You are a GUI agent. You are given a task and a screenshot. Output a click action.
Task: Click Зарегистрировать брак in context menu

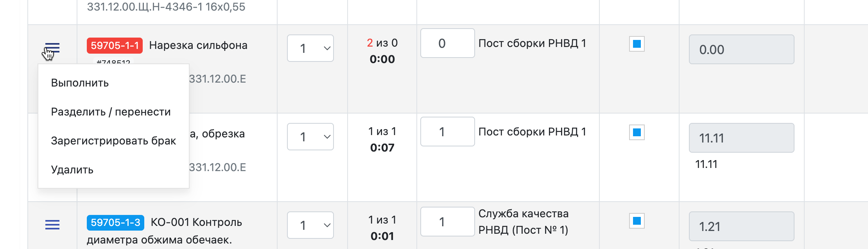pos(113,141)
